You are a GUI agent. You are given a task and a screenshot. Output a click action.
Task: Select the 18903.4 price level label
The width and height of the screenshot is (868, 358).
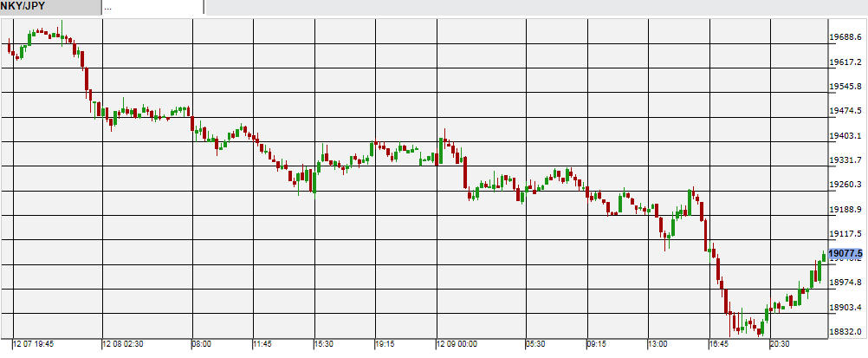click(845, 308)
